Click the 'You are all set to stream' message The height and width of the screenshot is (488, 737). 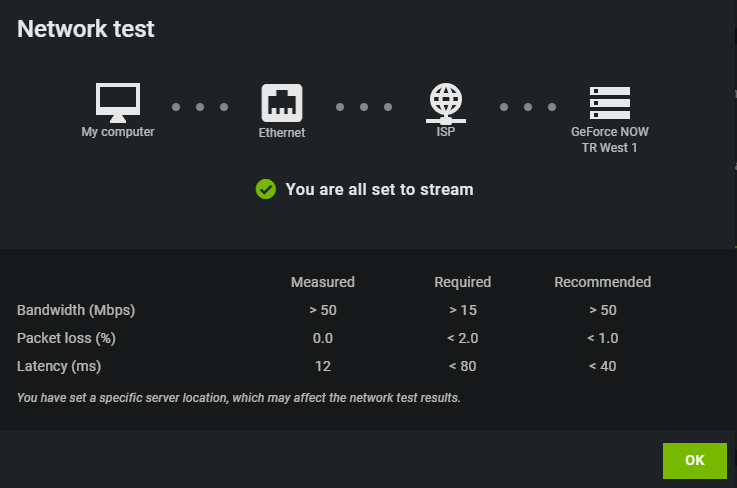(379, 189)
